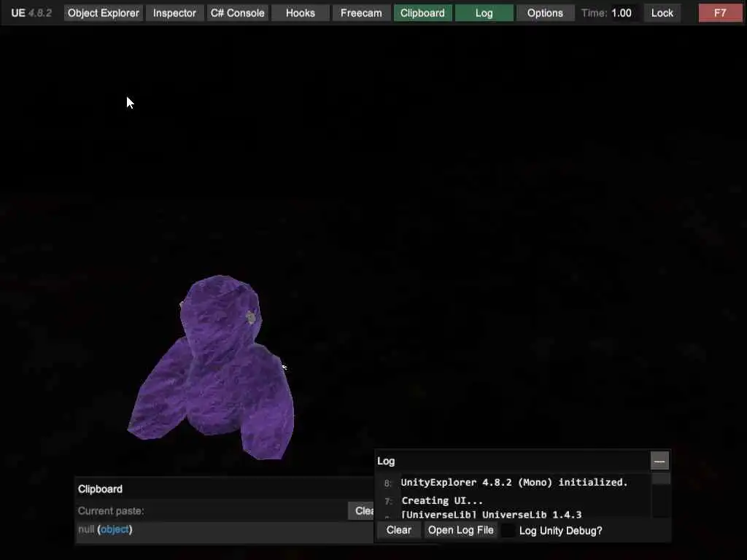This screenshot has width=747, height=560.
Task: Hide UnityExplorer with the F7 button
Action: click(x=720, y=13)
